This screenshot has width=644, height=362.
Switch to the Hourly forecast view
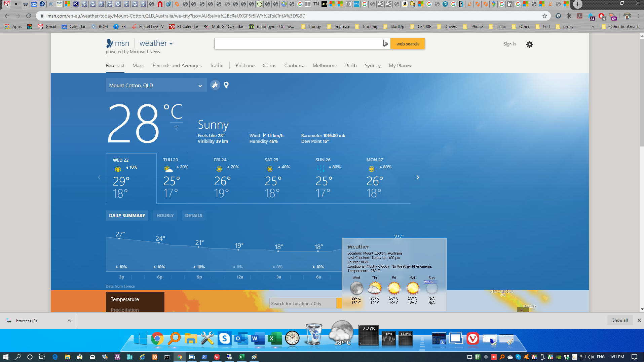coord(165,216)
